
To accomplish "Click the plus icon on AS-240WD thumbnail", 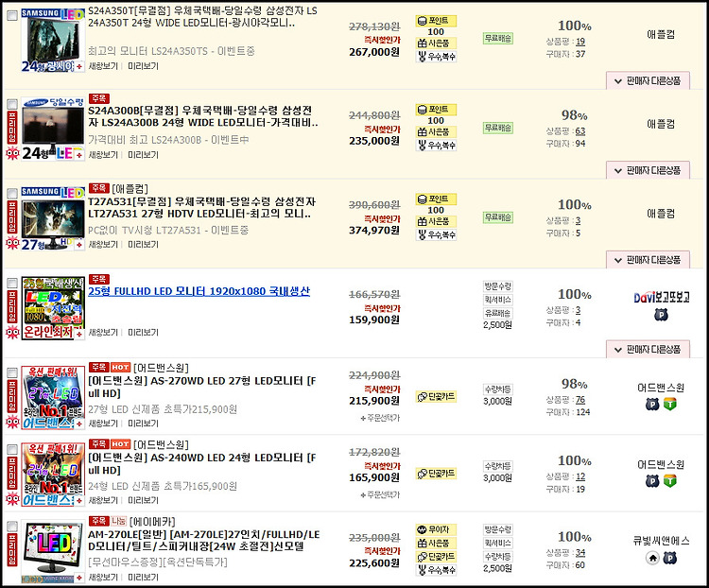I will (x=79, y=501).
